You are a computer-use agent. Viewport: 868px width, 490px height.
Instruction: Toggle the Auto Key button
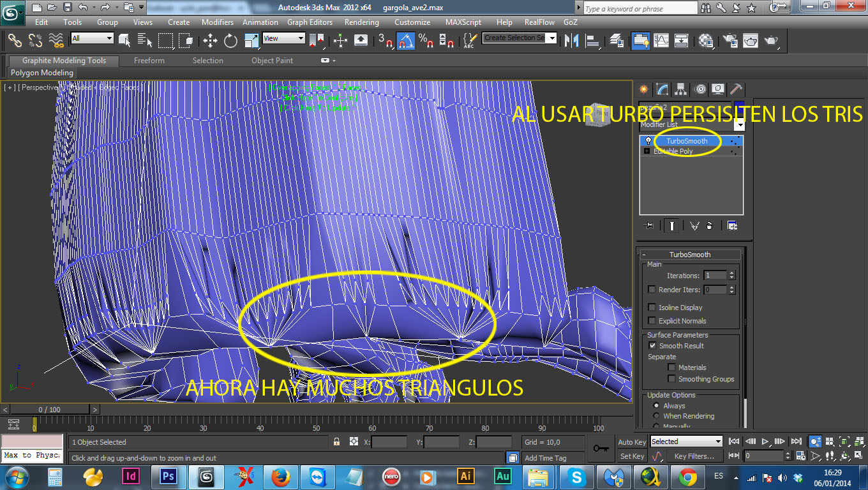point(632,442)
